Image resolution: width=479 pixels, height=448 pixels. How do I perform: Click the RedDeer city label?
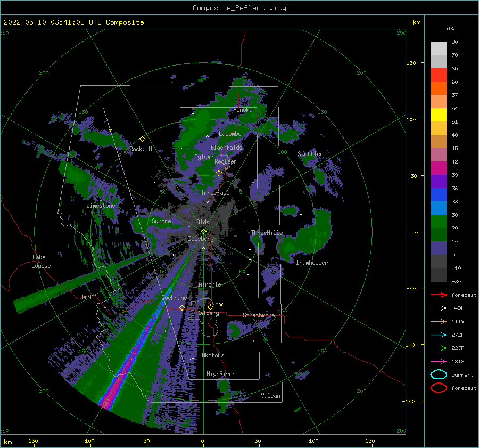pos(226,161)
